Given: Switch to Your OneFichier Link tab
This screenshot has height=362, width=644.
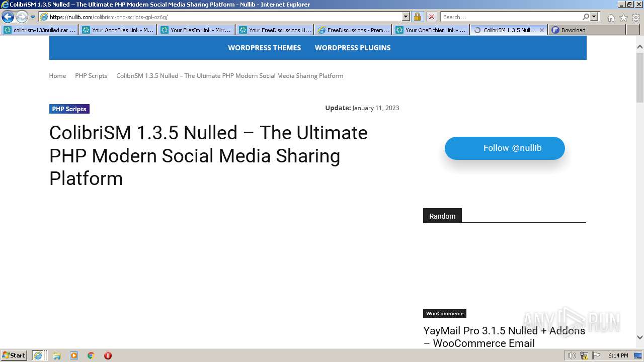Looking at the screenshot, I should point(432,30).
